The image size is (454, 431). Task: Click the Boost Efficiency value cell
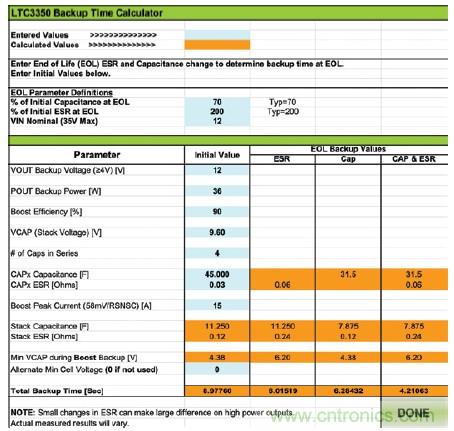click(x=217, y=212)
